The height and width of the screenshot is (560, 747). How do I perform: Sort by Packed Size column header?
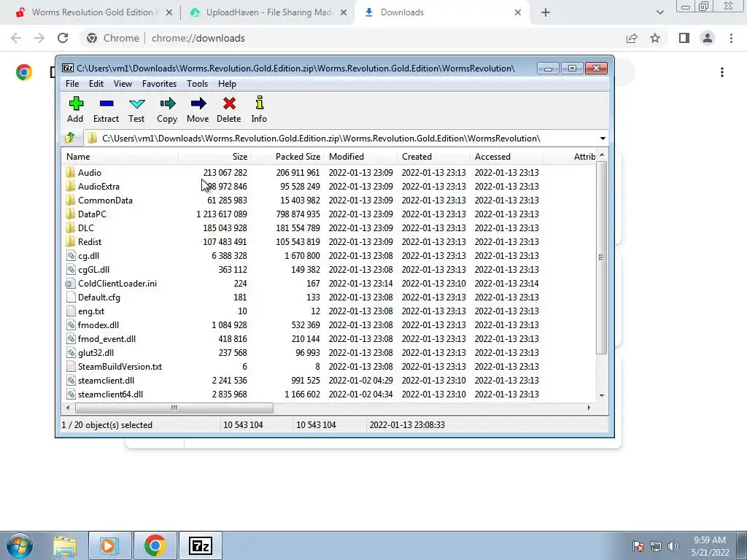[x=287, y=157]
